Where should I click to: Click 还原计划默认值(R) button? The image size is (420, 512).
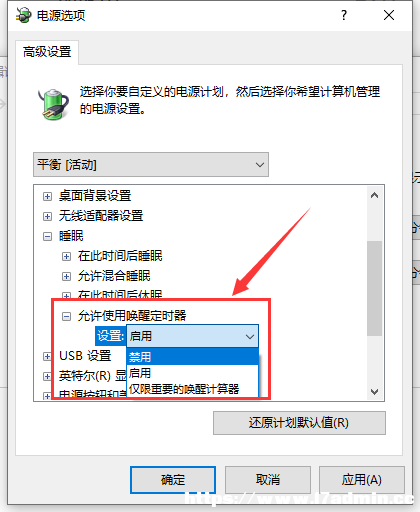pos(299,423)
